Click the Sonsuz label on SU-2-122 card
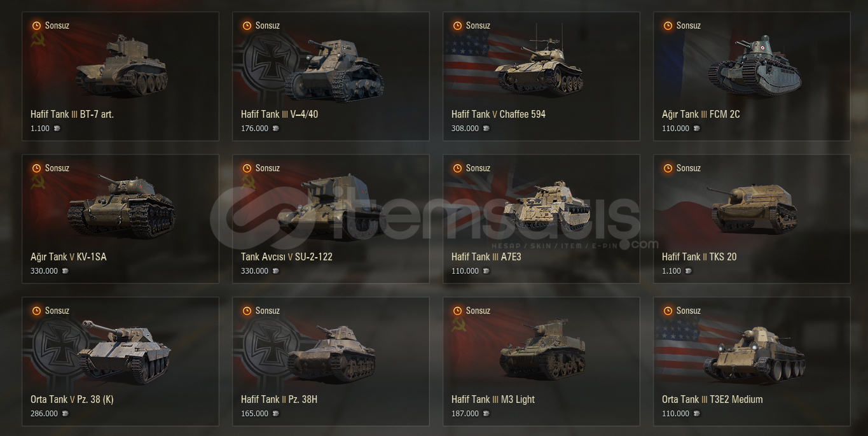Viewport: 868px width, 436px height. pos(268,168)
